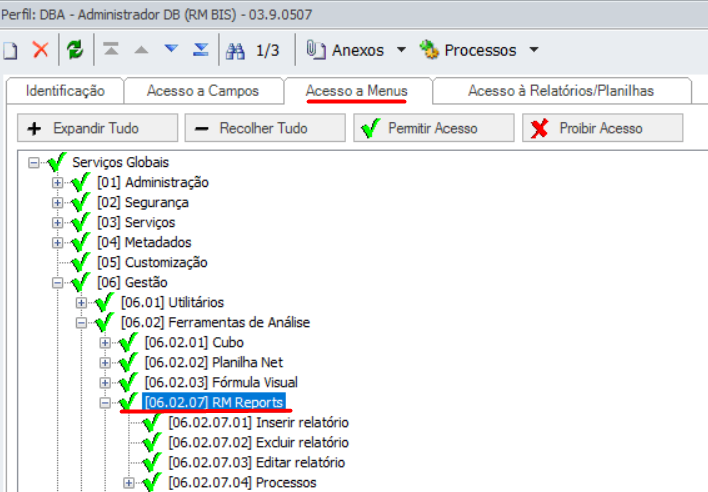Click the new record page icon
This screenshot has height=492, width=708.
point(10,50)
